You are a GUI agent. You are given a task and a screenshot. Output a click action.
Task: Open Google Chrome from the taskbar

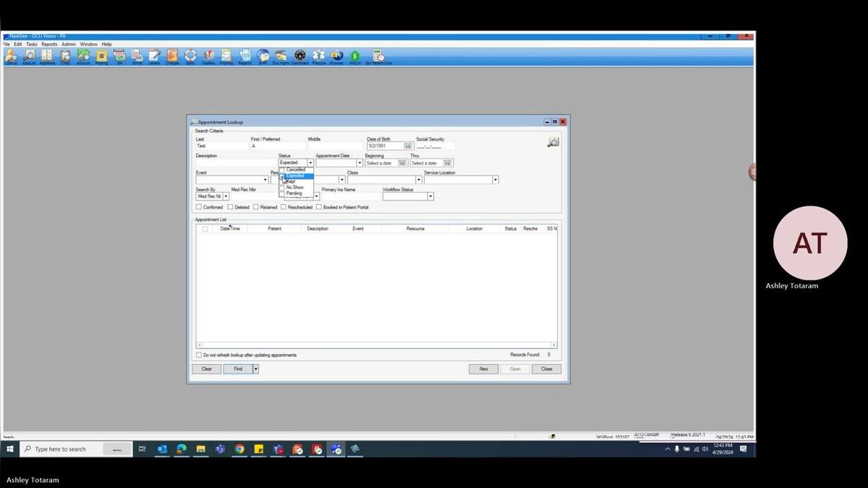tap(239, 449)
